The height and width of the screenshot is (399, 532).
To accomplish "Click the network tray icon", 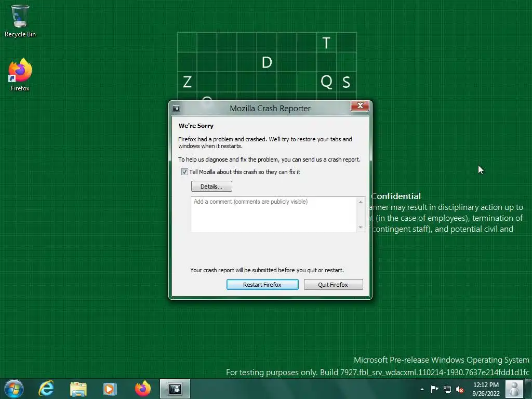I will pos(447,390).
